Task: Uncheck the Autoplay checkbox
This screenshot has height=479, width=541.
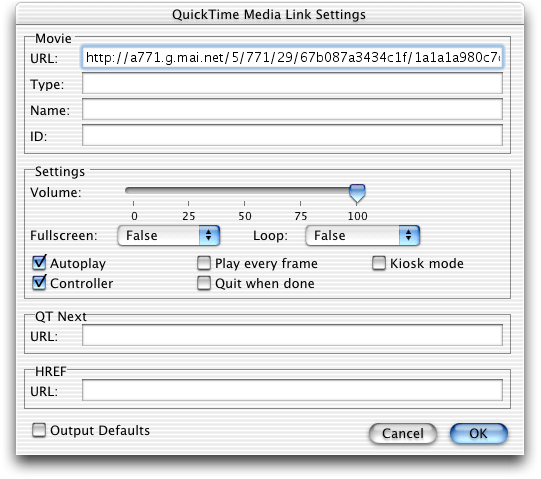Action: click(x=39, y=263)
